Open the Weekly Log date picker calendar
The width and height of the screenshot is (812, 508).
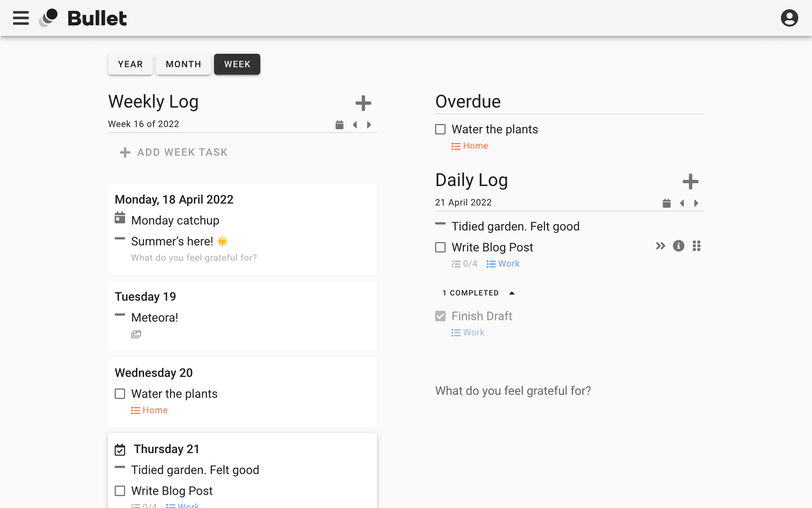(339, 124)
